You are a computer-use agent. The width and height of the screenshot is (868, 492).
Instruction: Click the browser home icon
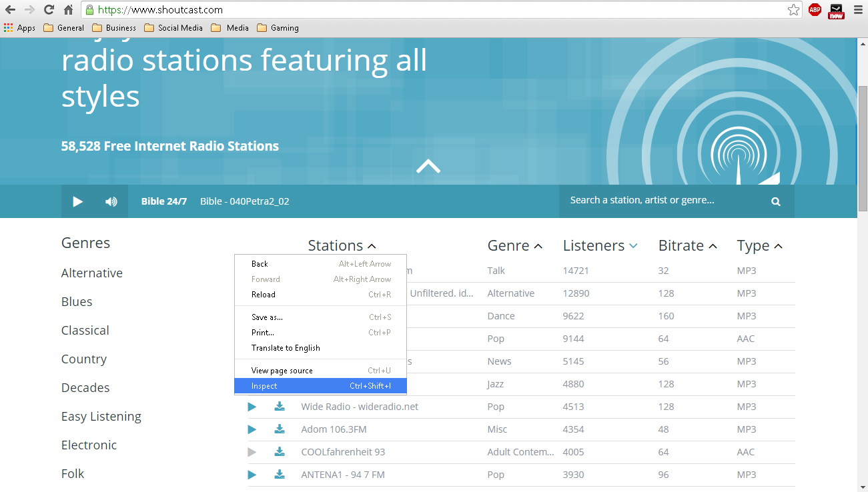pyautogui.click(x=69, y=10)
